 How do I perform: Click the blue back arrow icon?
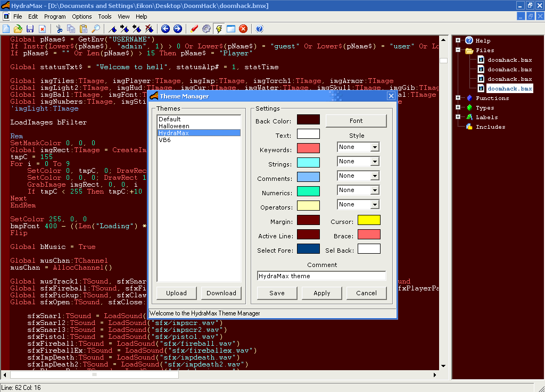click(x=166, y=29)
